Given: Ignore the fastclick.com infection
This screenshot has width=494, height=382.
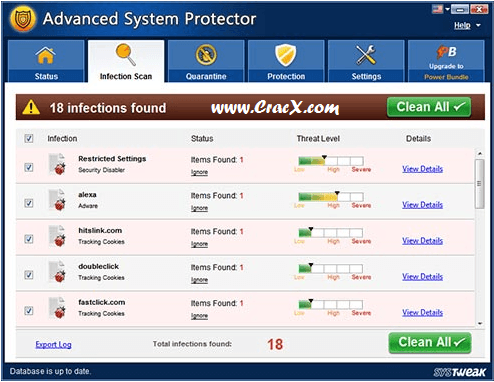Looking at the screenshot, I should click(x=199, y=316).
